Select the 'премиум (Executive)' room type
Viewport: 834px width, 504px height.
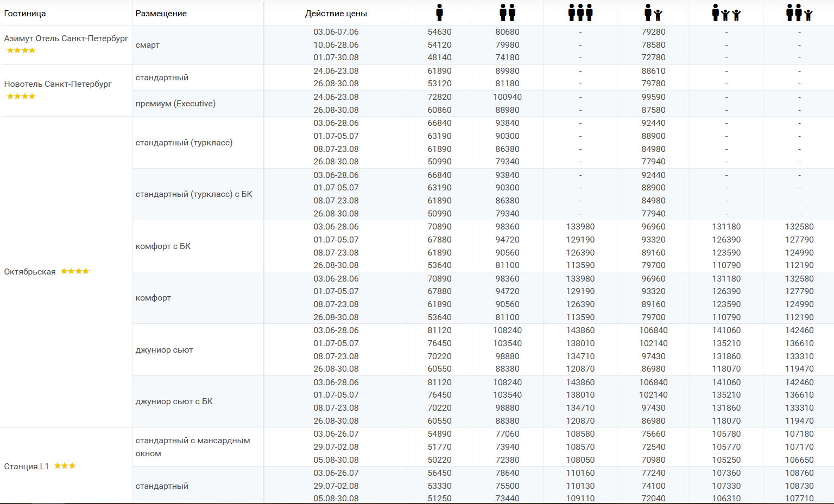tap(175, 104)
